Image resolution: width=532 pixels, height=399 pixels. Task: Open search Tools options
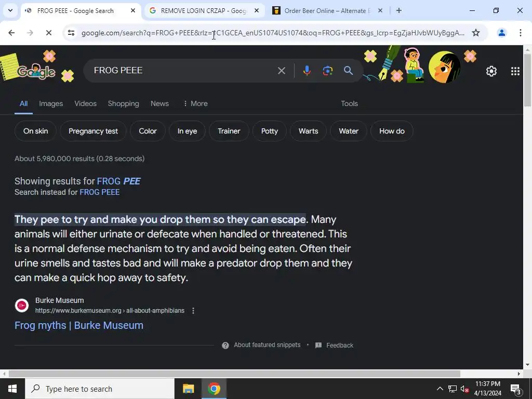point(349,103)
